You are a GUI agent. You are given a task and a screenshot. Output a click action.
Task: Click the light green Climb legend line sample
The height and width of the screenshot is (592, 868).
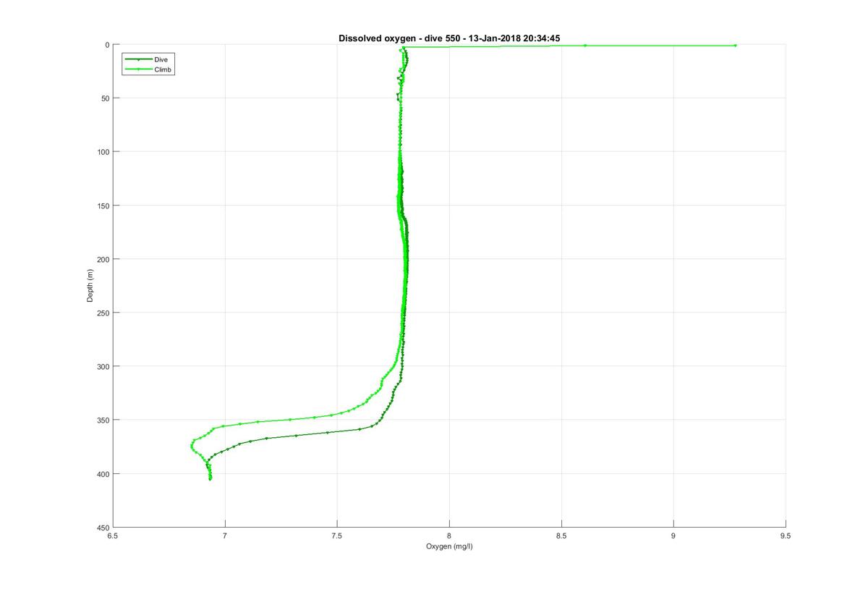137,69
